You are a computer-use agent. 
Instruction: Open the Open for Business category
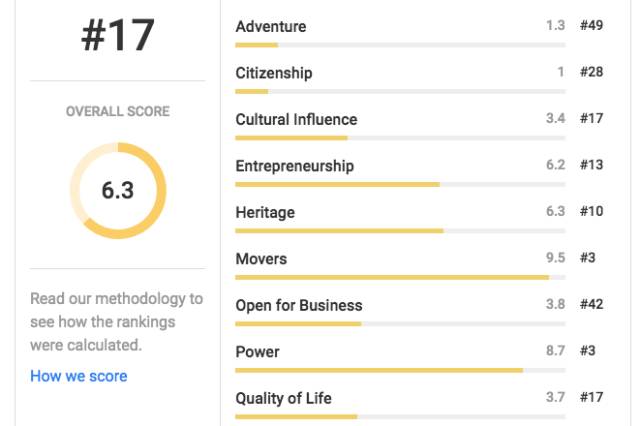coord(299,306)
